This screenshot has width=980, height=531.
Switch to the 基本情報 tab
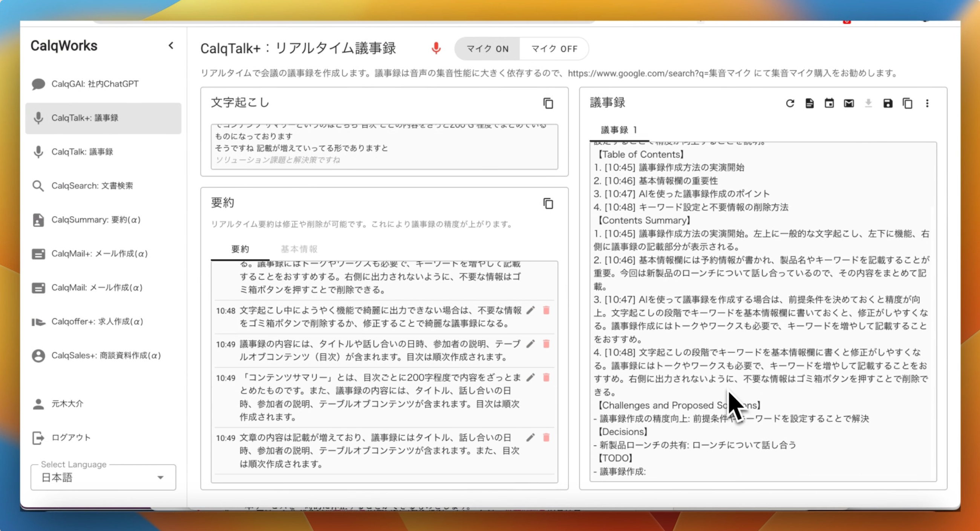[299, 249]
